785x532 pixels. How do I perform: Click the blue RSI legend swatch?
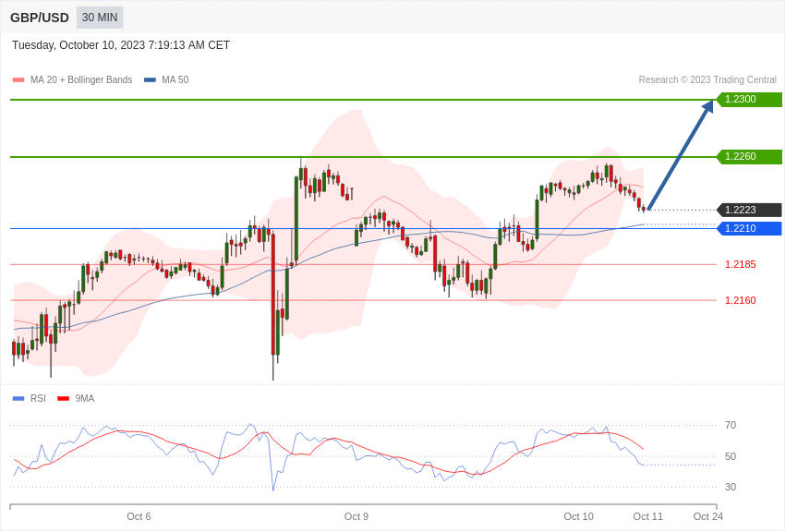[x=18, y=398]
